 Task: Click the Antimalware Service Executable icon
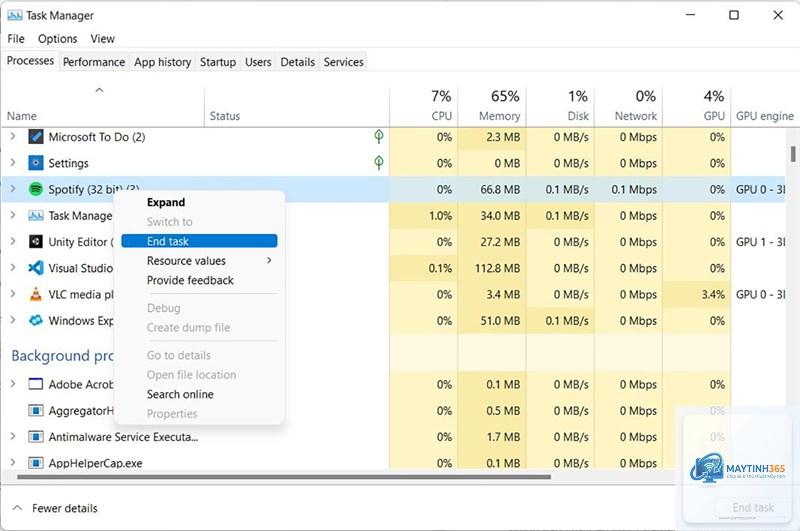click(36, 437)
